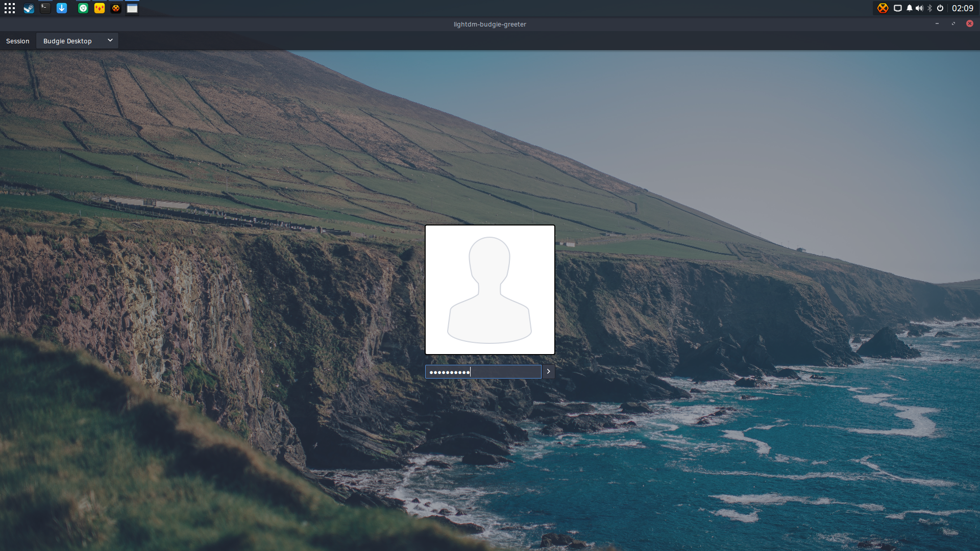
Task: Open the terminal launcher icon
Action: (45, 8)
